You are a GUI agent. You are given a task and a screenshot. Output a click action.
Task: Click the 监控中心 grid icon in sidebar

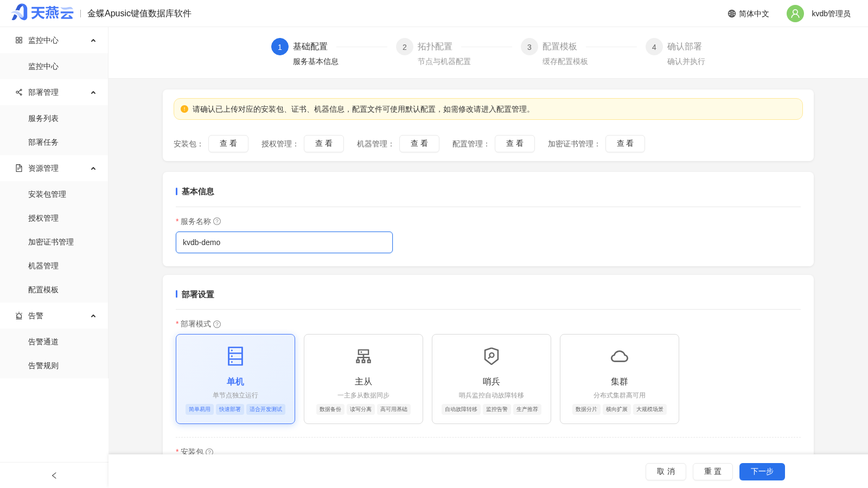pos(19,40)
